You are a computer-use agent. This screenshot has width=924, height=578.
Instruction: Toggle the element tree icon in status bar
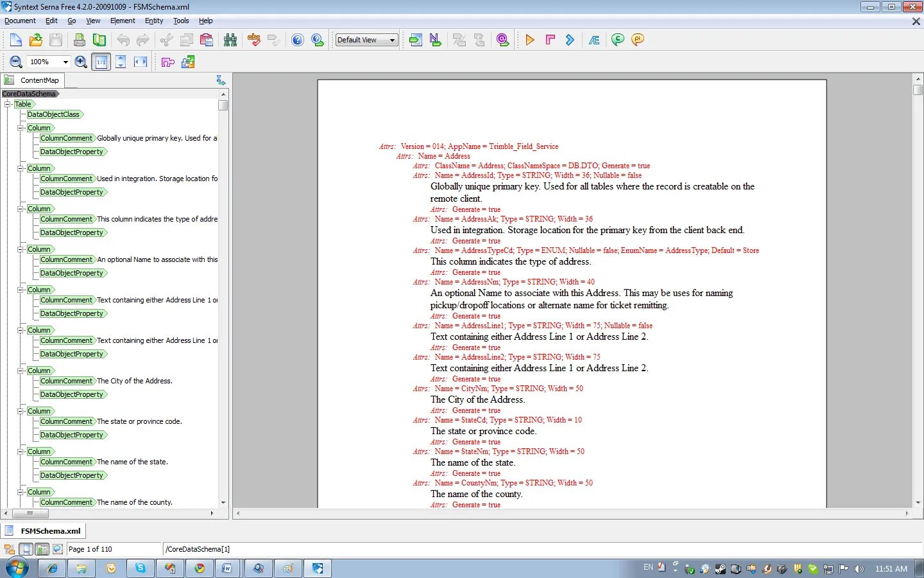(10, 549)
